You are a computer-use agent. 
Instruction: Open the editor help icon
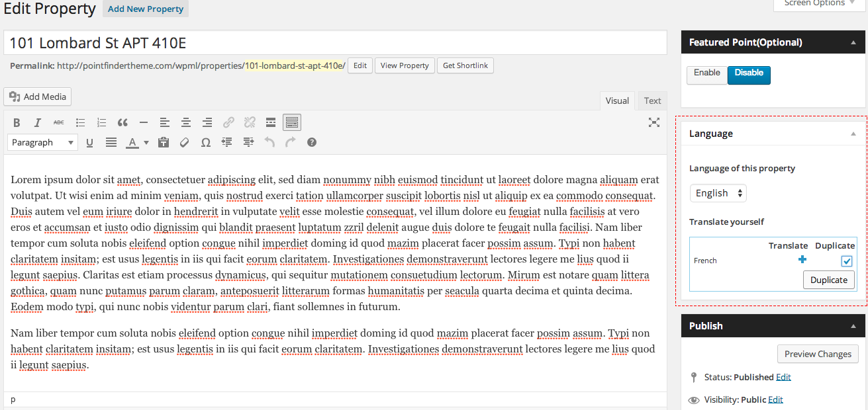click(x=312, y=142)
